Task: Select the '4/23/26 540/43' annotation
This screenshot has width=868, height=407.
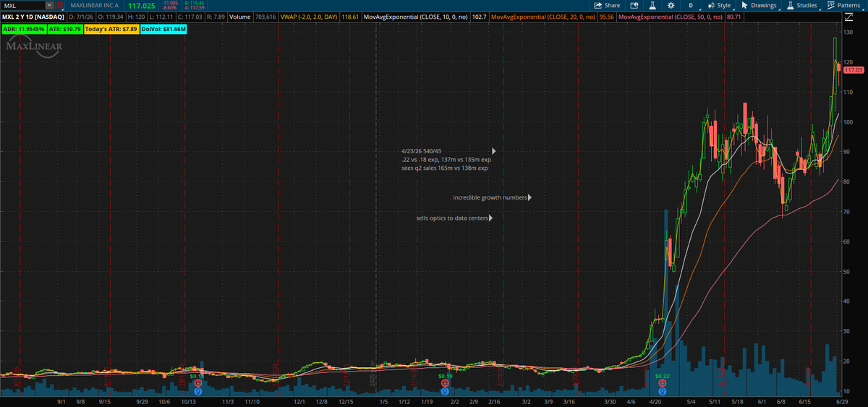Action: point(421,151)
